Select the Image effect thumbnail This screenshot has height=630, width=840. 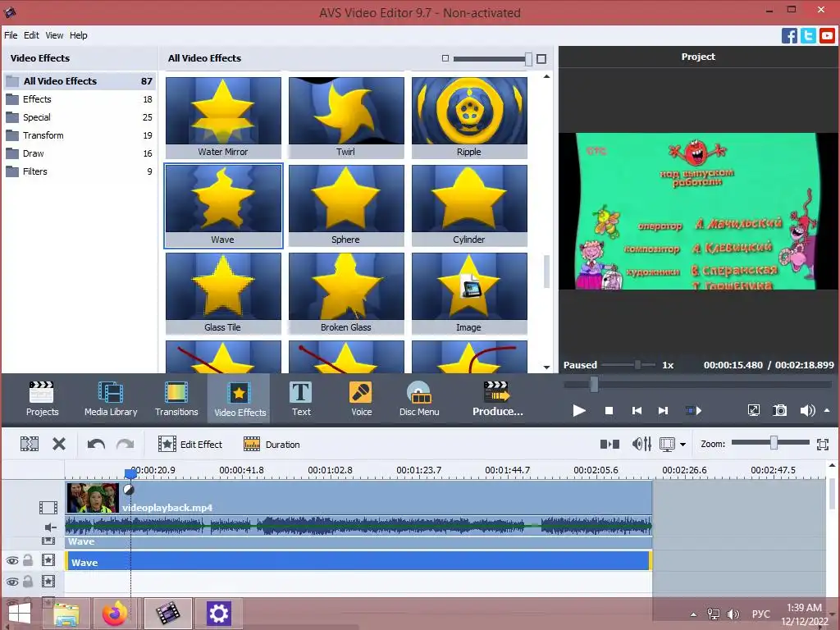point(469,293)
